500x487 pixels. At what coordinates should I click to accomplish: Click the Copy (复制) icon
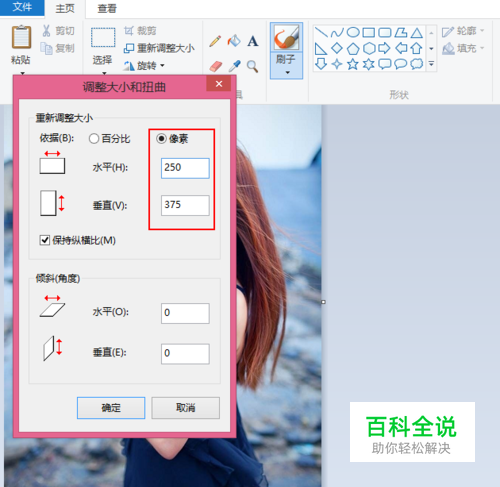46,48
